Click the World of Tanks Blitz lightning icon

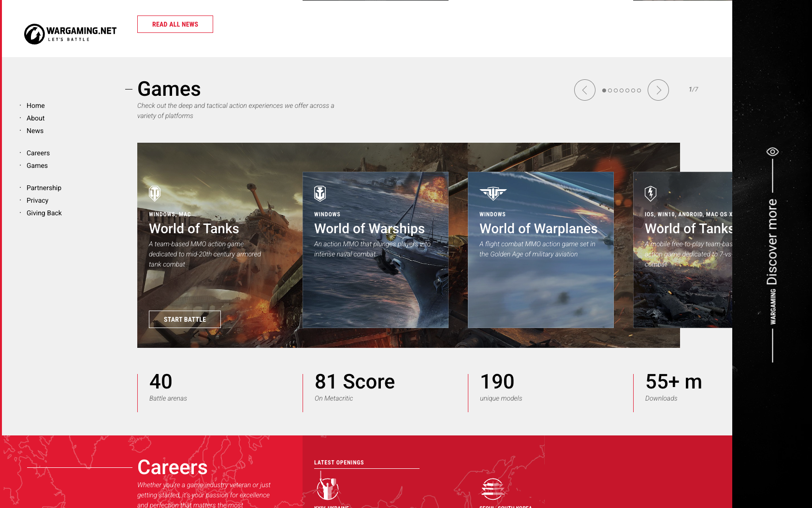pos(651,194)
